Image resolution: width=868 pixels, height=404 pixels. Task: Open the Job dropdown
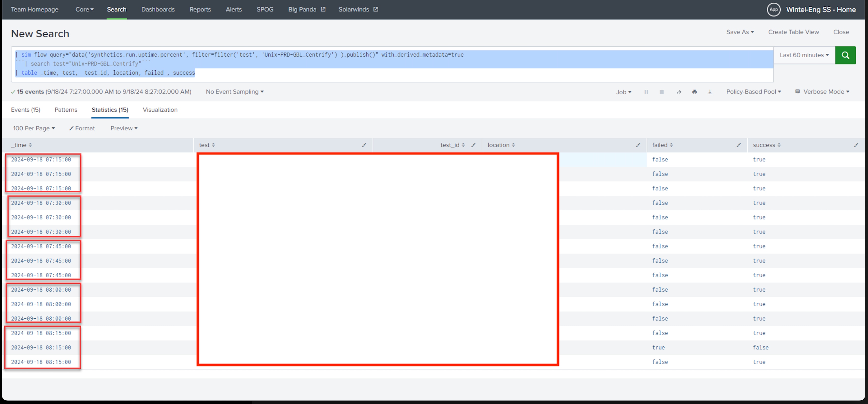click(x=623, y=92)
